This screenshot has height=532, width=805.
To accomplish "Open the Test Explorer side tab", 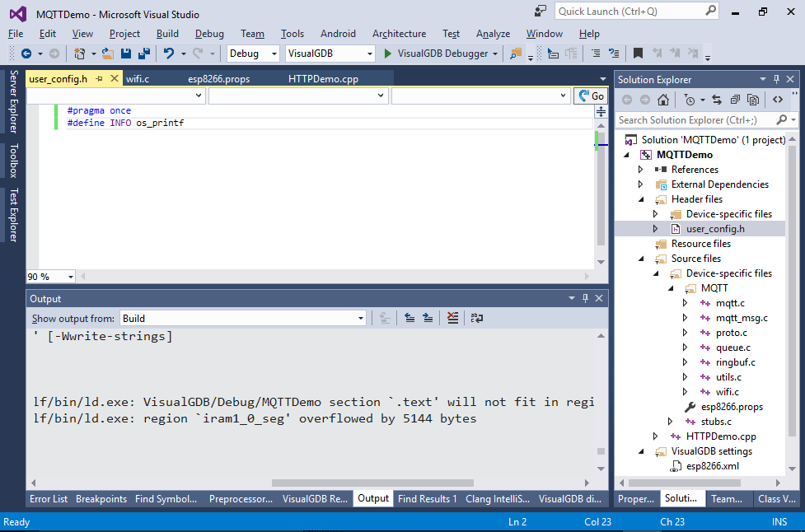I will [x=13, y=214].
